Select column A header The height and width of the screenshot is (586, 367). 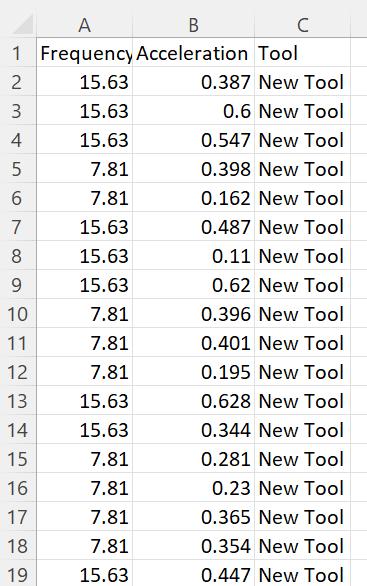(84, 25)
